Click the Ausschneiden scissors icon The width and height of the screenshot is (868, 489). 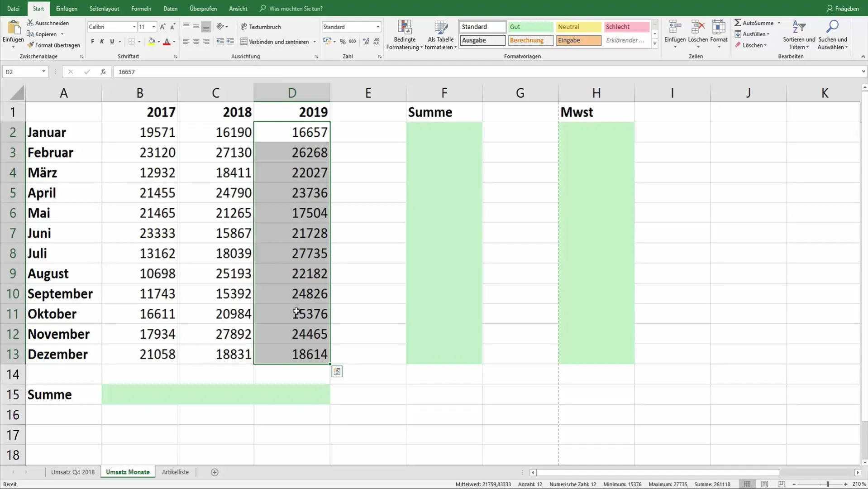click(30, 23)
